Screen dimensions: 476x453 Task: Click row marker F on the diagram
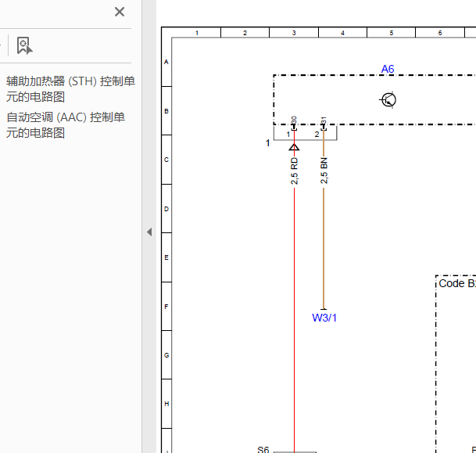click(166, 307)
